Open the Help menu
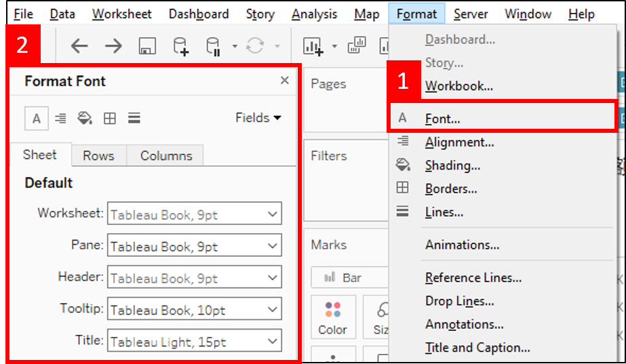 [x=581, y=14]
